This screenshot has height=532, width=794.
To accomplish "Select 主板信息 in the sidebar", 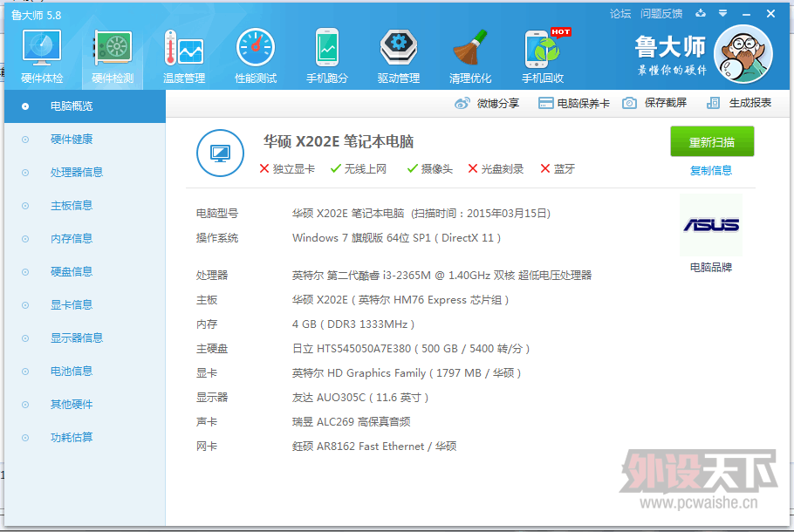I will coord(86,206).
